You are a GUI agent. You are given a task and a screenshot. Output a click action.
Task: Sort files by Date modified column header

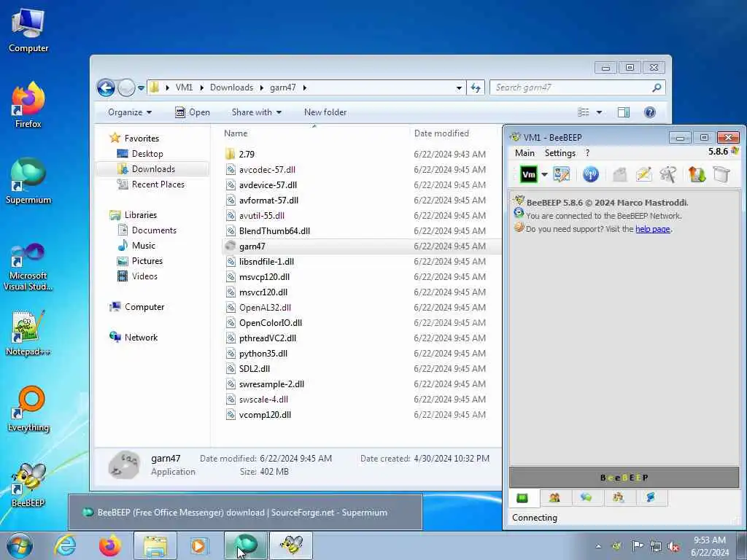[441, 133]
